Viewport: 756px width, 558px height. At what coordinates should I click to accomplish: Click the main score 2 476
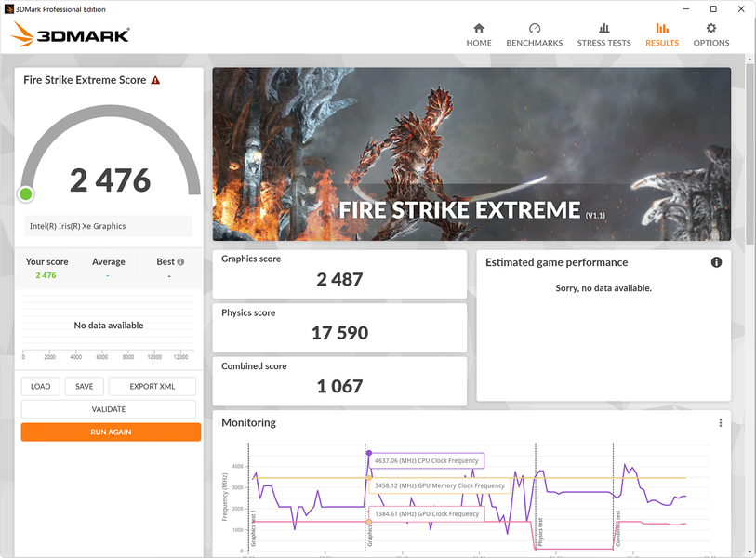[x=111, y=180]
